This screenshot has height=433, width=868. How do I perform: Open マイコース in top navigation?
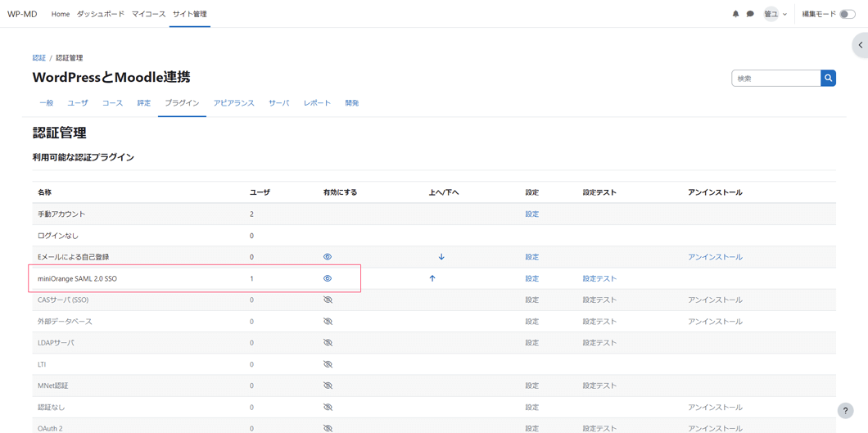click(148, 15)
